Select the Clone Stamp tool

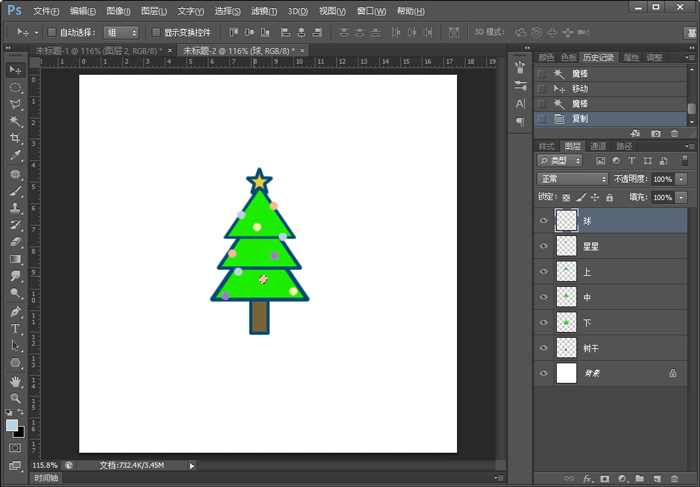click(x=15, y=208)
